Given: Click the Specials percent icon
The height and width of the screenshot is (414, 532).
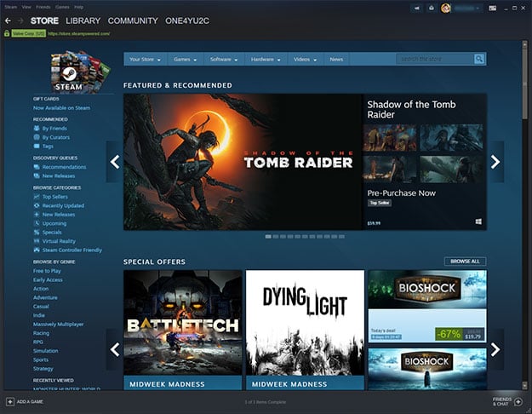Looking at the screenshot, I should (37, 233).
